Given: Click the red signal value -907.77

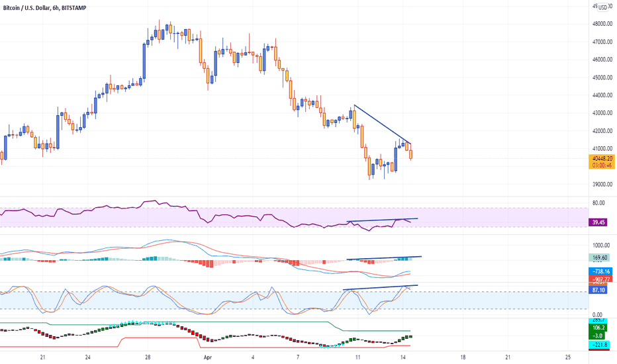Looking at the screenshot, I should click(600, 279).
